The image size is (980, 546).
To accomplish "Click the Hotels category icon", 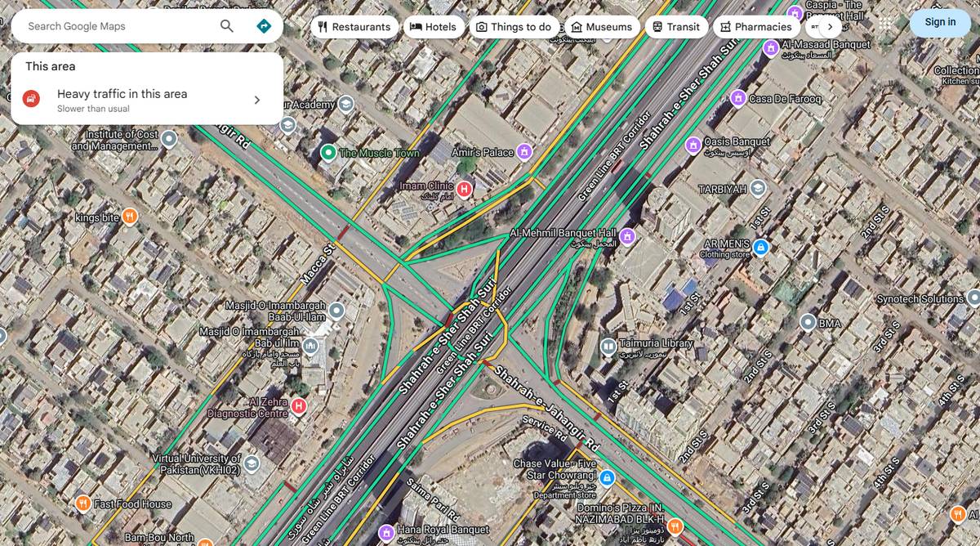I will tap(415, 26).
